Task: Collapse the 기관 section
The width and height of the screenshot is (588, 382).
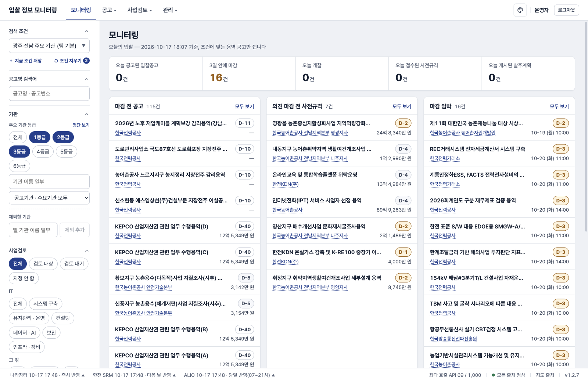Action: (x=87, y=114)
